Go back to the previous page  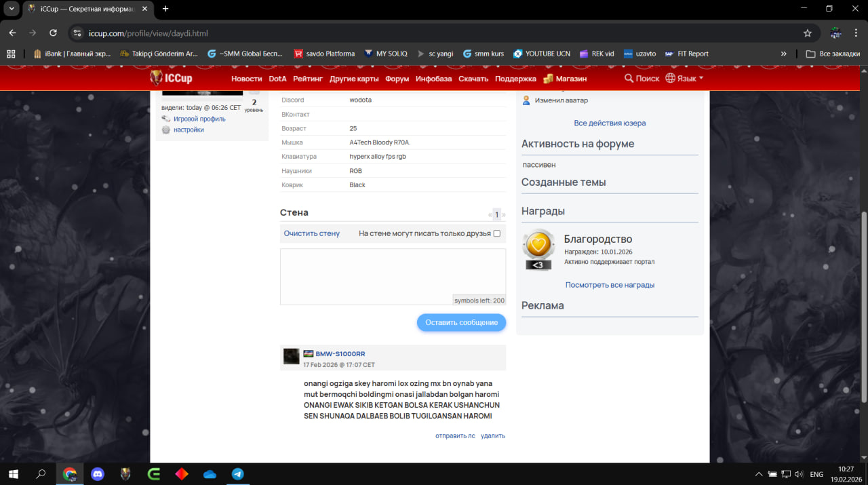[12, 33]
